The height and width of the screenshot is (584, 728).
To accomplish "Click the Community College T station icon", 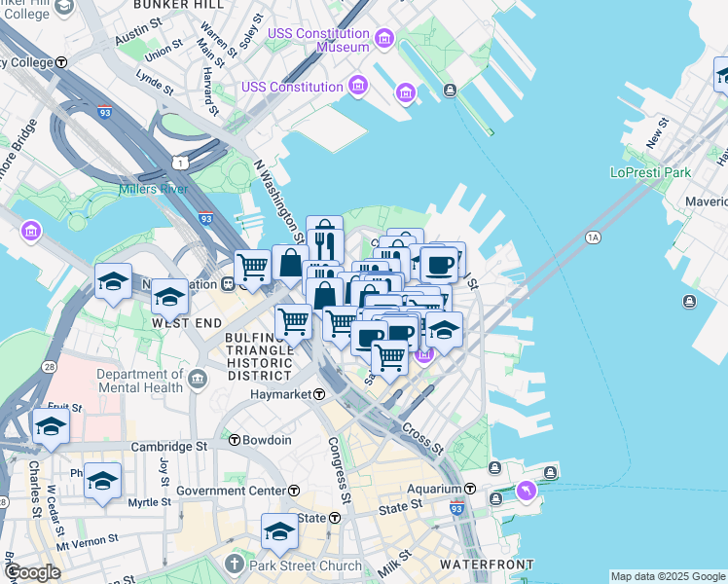I will (x=61, y=62).
